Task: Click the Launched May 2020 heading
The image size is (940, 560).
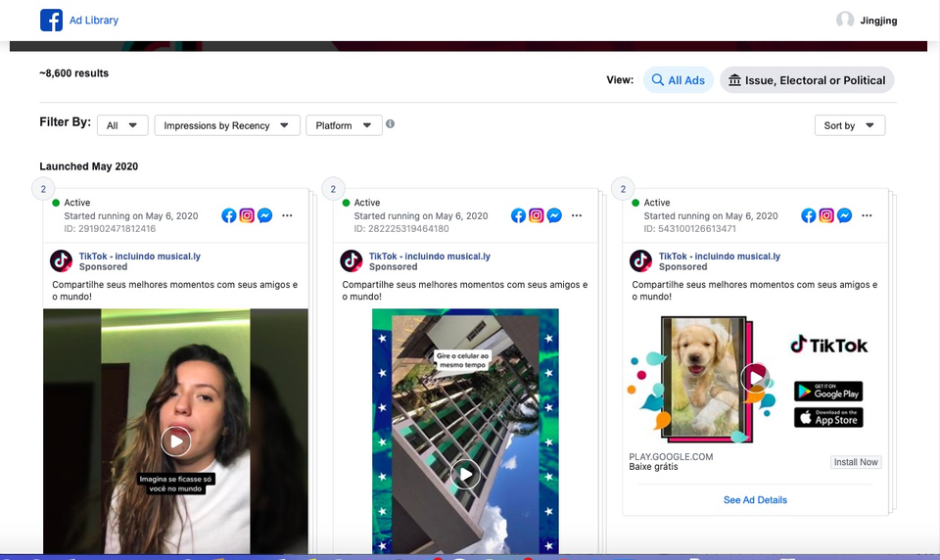Action: pyautogui.click(x=89, y=166)
